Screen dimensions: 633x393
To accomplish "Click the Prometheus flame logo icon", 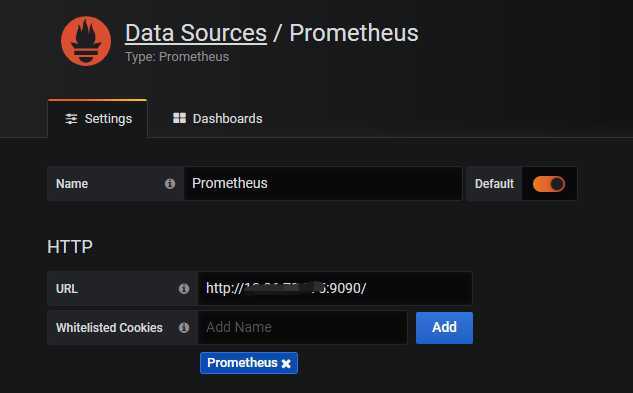I will pyautogui.click(x=86, y=41).
